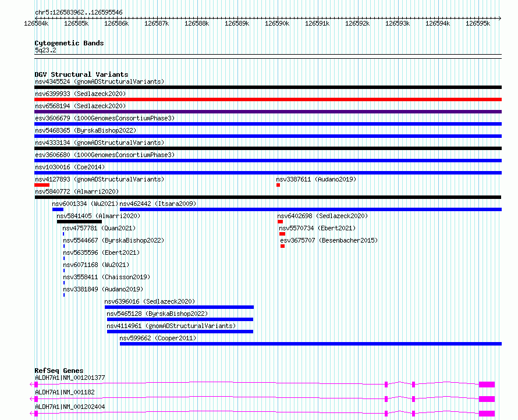Click the nsv3381849 (Audano2019) label

103,289
